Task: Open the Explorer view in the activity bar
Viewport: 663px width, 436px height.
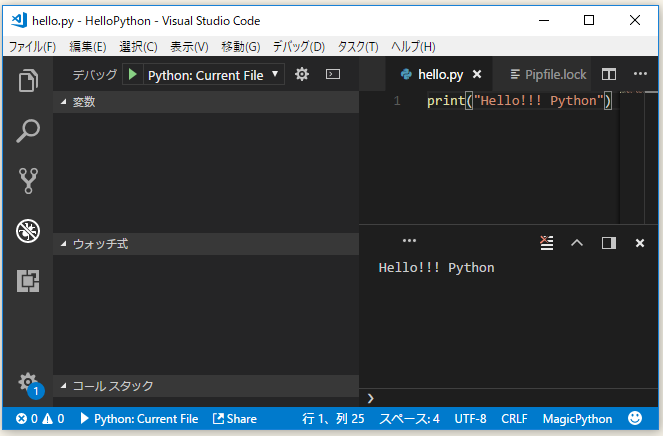Action: point(27,80)
